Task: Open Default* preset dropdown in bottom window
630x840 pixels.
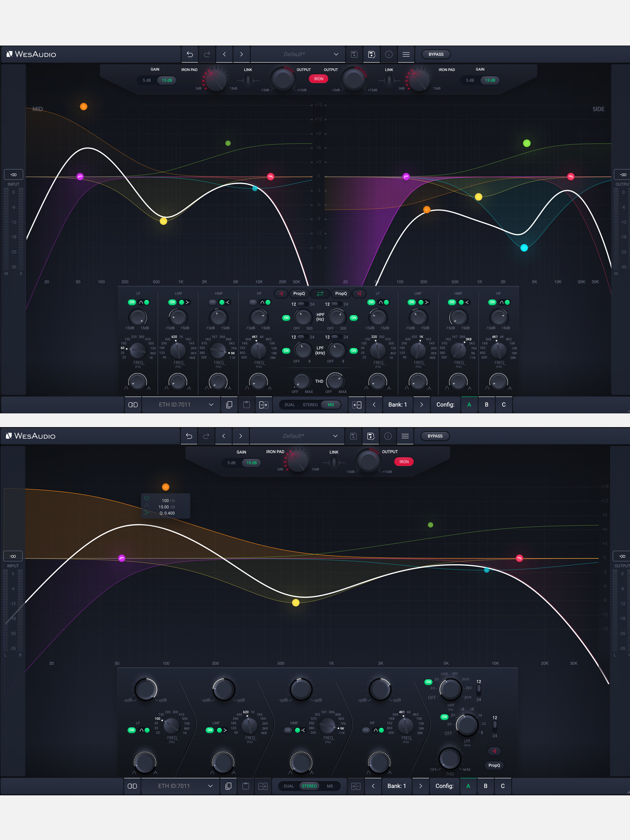Action: (x=298, y=436)
